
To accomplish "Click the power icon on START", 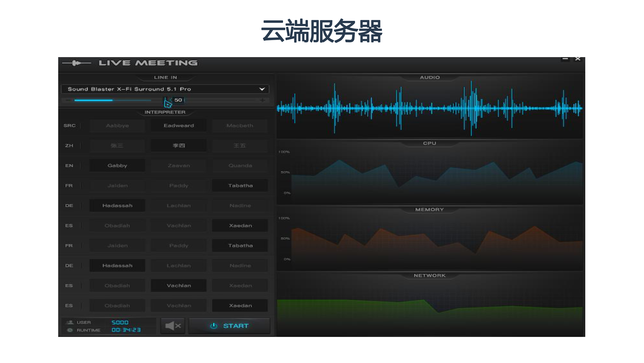I will tap(214, 326).
